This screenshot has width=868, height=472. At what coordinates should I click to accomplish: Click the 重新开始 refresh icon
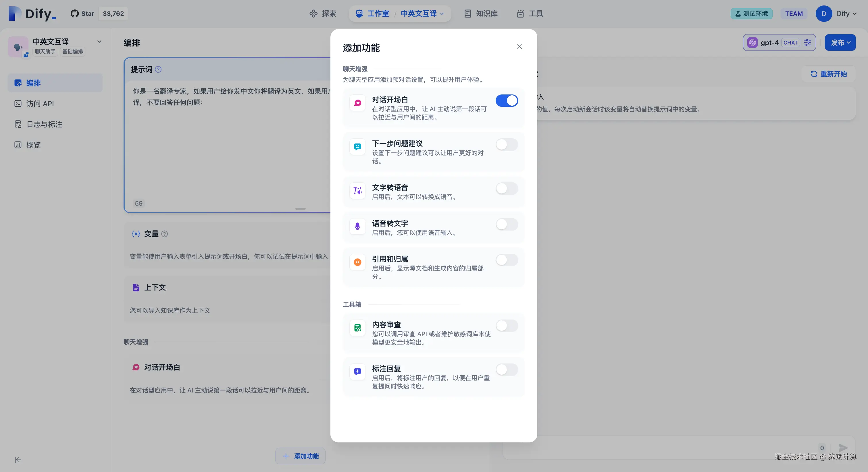pos(814,74)
